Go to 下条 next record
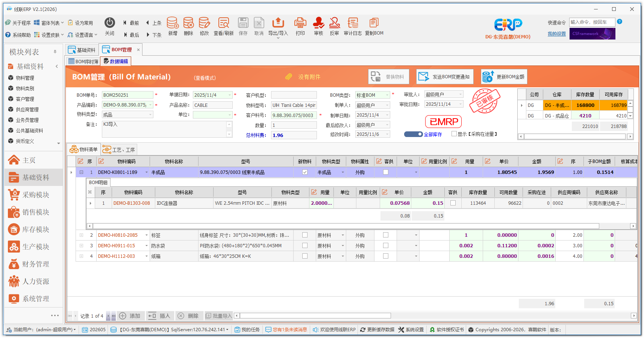 pyautogui.click(x=153, y=35)
